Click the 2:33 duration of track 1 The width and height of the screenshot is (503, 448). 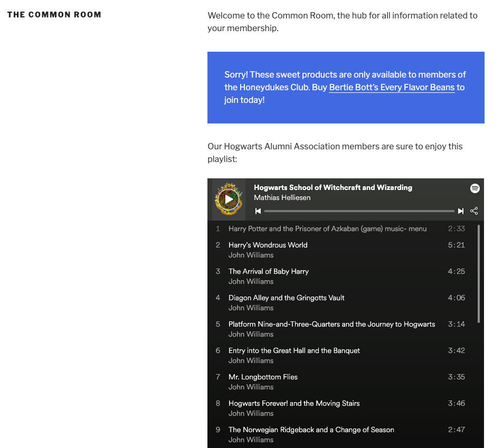[456, 228]
